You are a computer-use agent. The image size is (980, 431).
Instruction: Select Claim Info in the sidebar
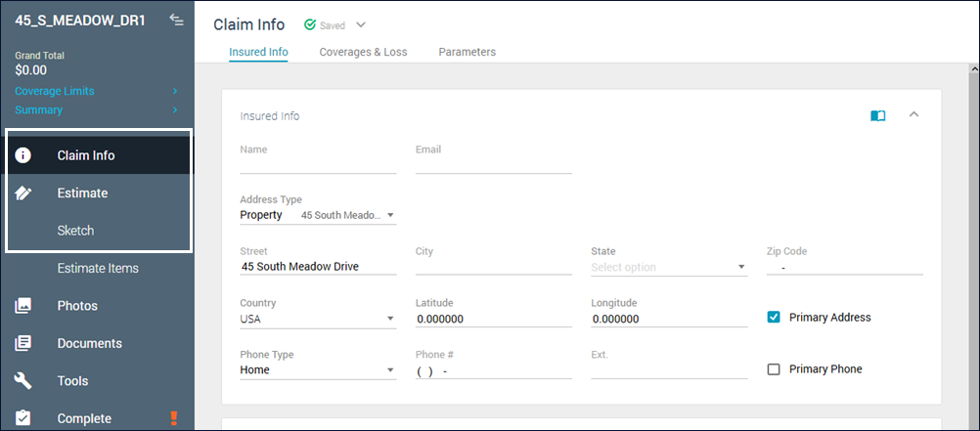tap(98, 155)
